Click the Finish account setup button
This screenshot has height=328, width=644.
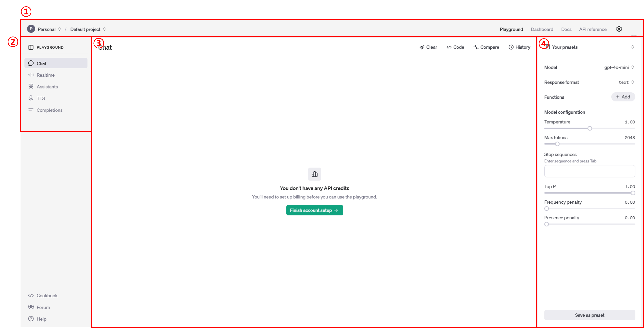314,210
